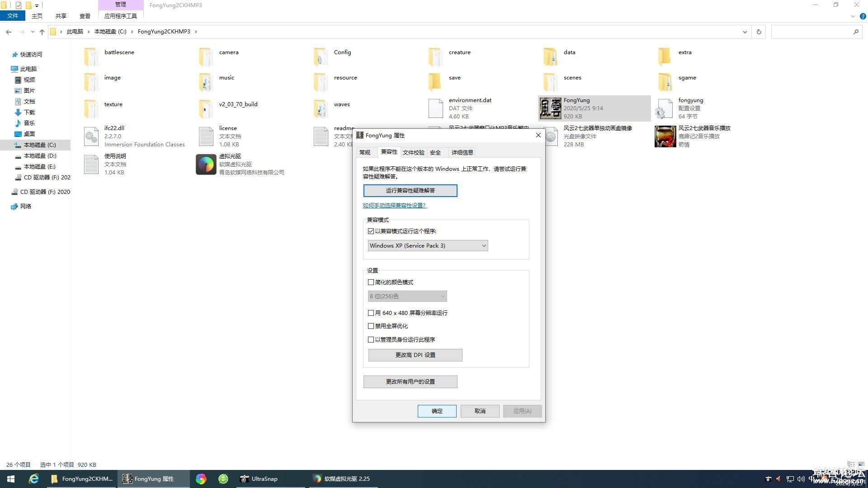Screen dimensions: 868x488
Task: Go up one folder level arrow
Action: point(42,32)
